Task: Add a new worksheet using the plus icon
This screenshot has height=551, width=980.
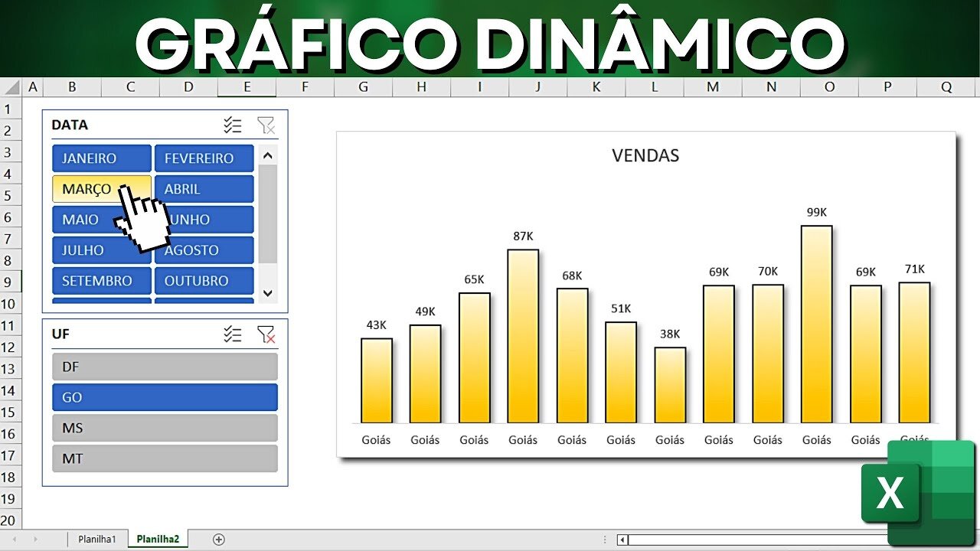Action: (x=218, y=539)
